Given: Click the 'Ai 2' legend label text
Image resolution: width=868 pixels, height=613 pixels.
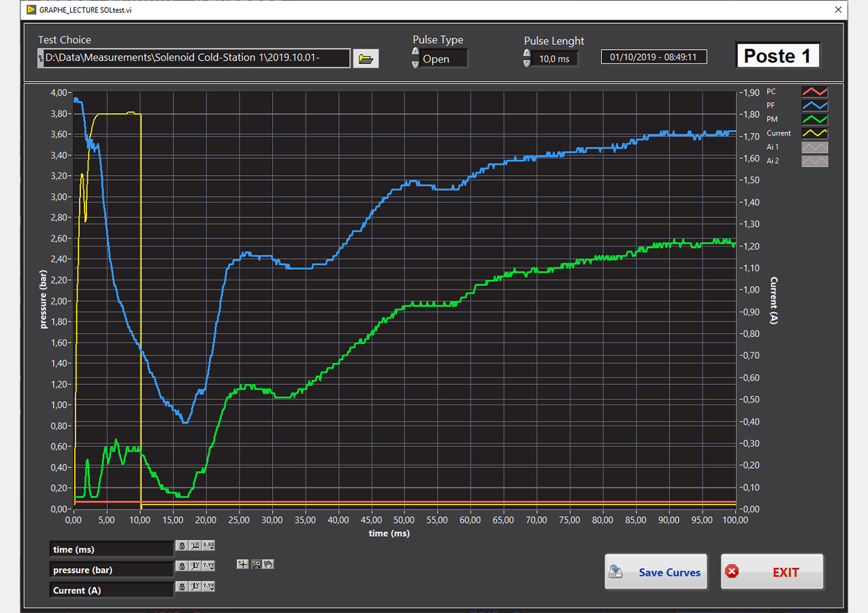Looking at the screenshot, I should [773, 161].
